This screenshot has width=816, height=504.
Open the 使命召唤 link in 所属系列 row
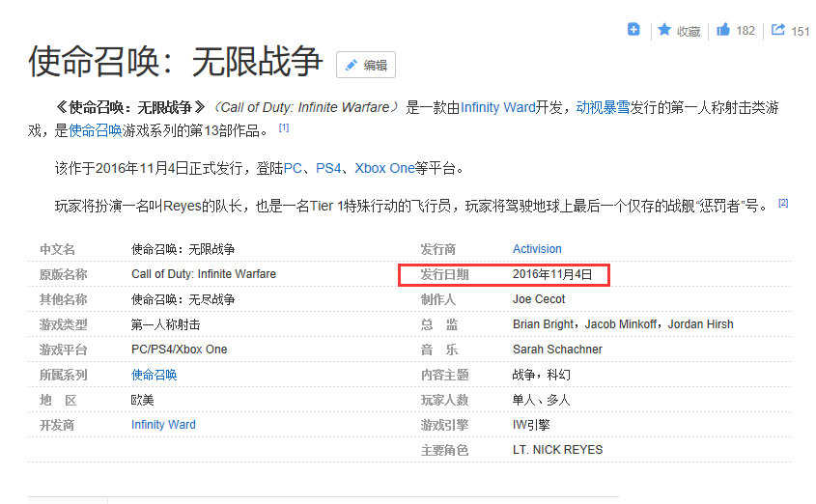(x=155, y=375)
